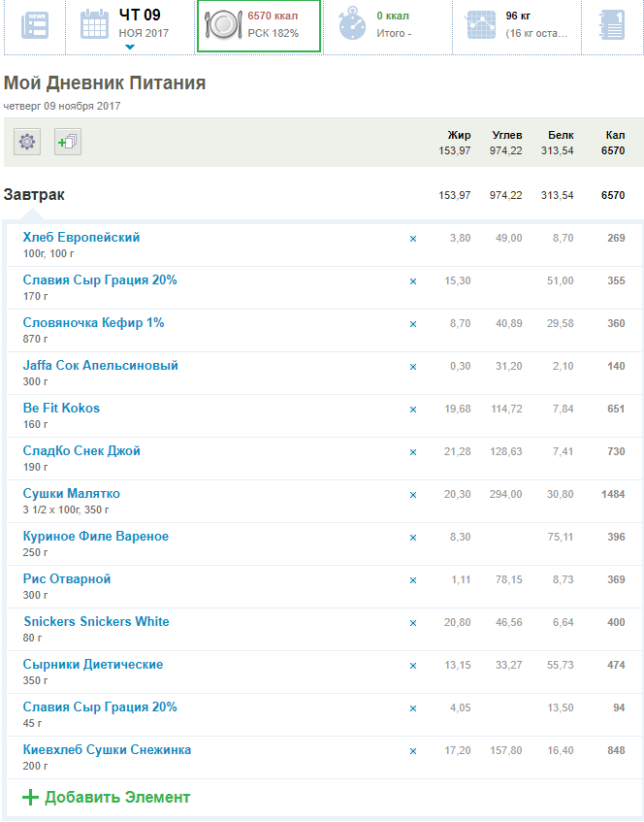Open the weight chart icon
The image size is (644, 822).
pos(481,25)
